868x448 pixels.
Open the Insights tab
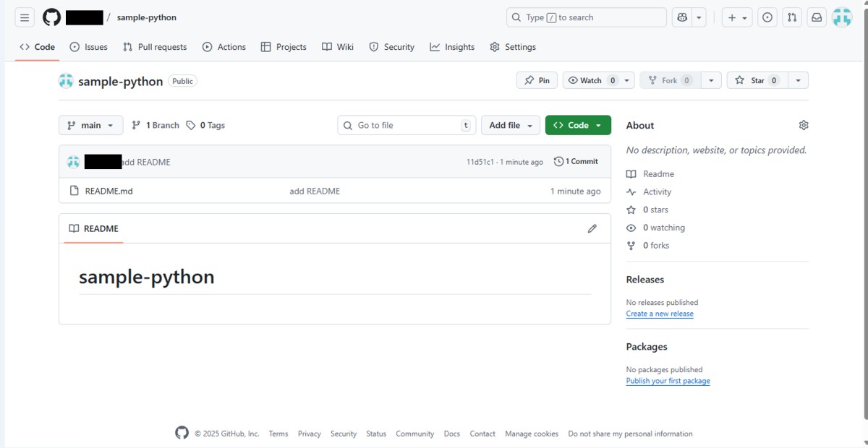452,46
